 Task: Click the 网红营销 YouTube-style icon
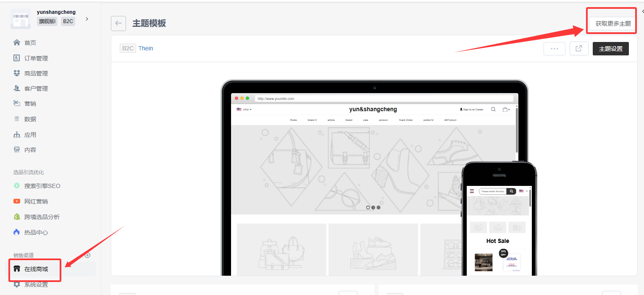[17, 201]
